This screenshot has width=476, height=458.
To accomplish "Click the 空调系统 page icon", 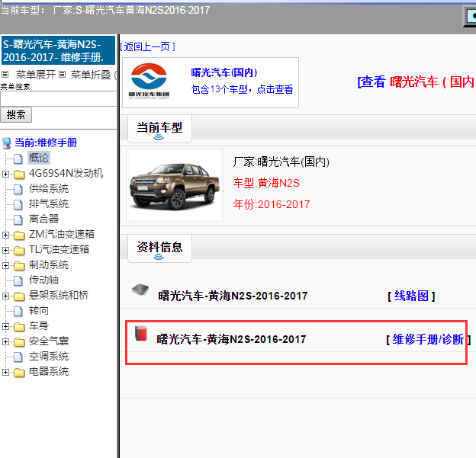I will (x=18, y=357).
